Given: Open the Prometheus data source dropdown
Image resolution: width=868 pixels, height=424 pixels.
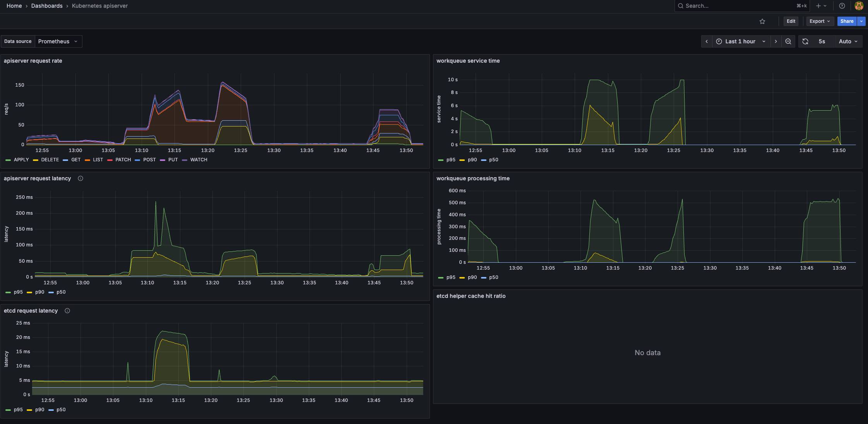Looking at the screenshot, I should 58,41.
